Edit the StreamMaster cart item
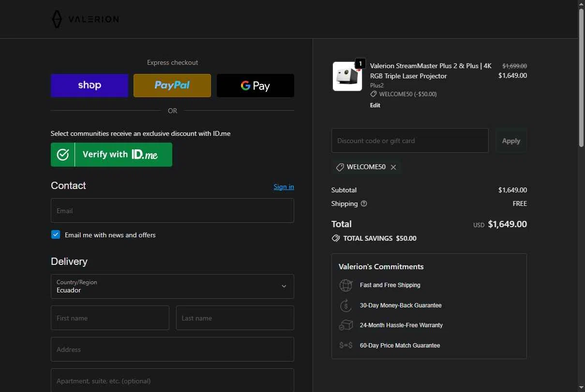Screen dimensions: 585x392 pyautogui.click(x=375, y=105)
